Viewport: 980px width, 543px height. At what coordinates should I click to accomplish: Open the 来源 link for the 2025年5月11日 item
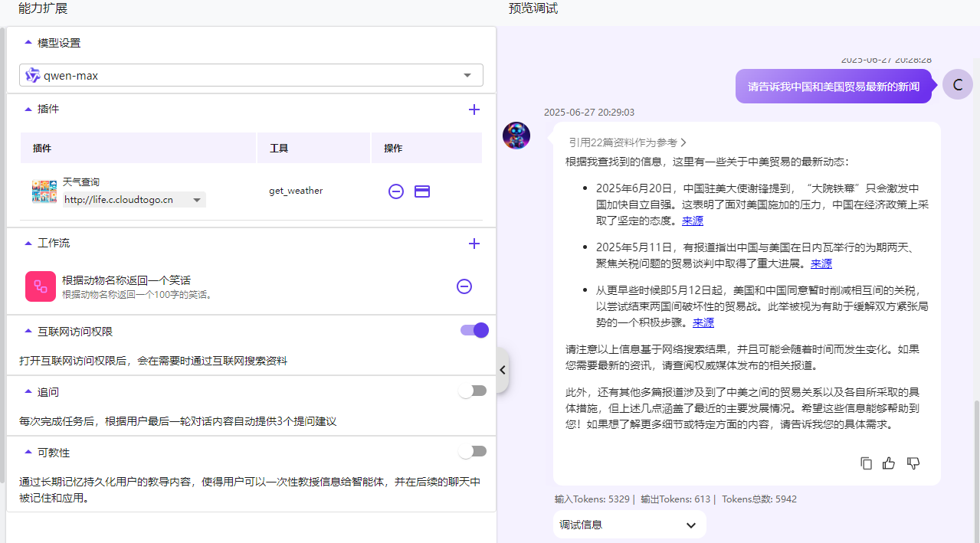click(821, 263)
